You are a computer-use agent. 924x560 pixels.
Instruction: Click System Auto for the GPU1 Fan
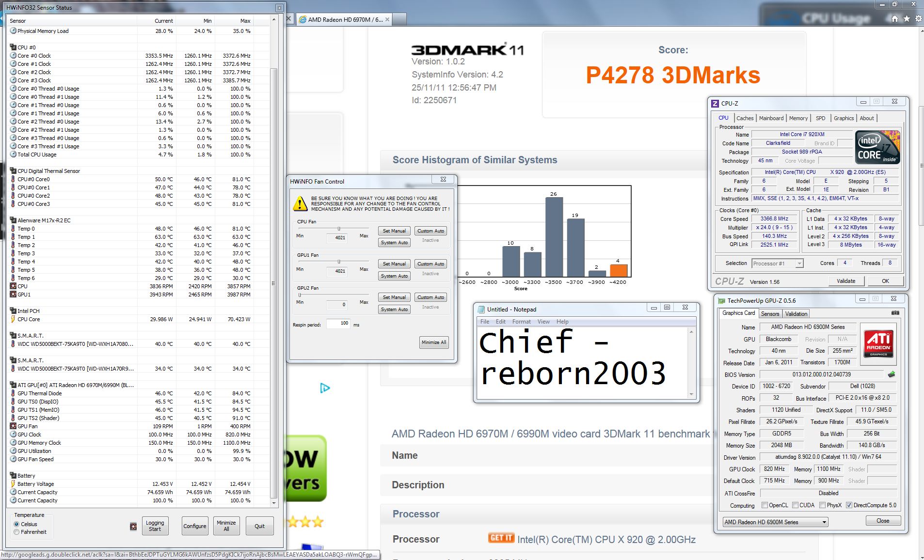click(394, 276)
